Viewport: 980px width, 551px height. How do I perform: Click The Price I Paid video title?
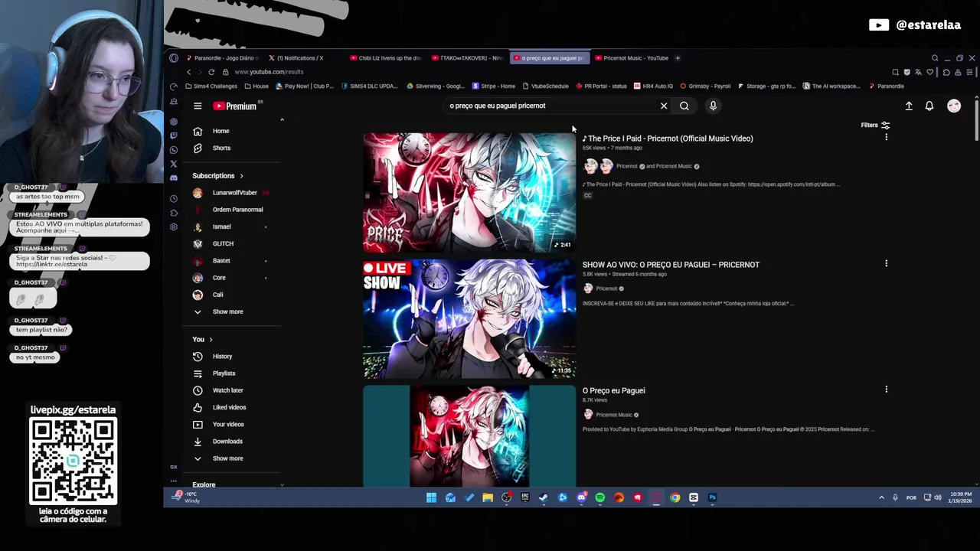[x=668, y=139]
